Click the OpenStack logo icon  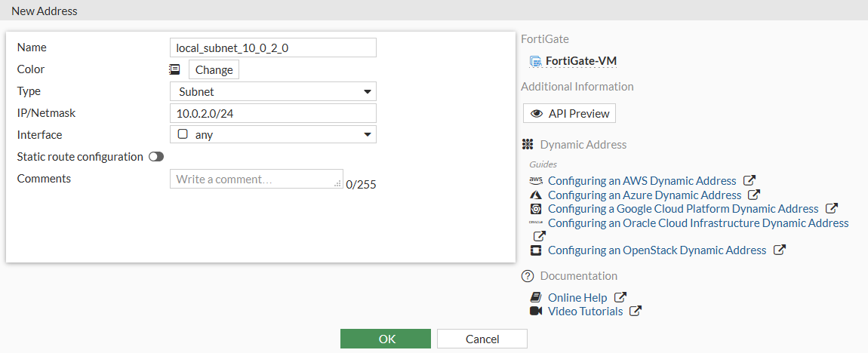(x=536, y=250)
